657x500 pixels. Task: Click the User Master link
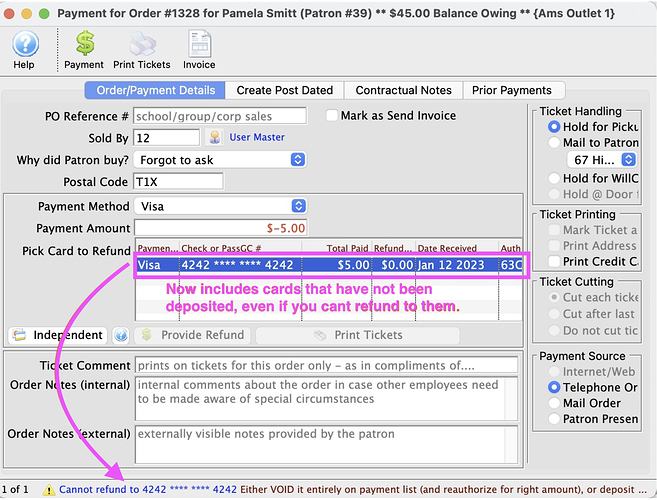pos(257,137)
